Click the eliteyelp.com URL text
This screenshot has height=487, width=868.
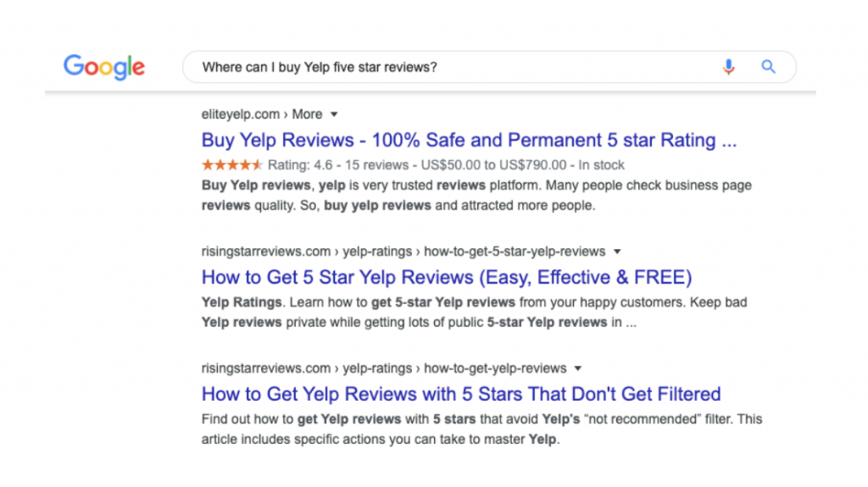pos(240,114)
